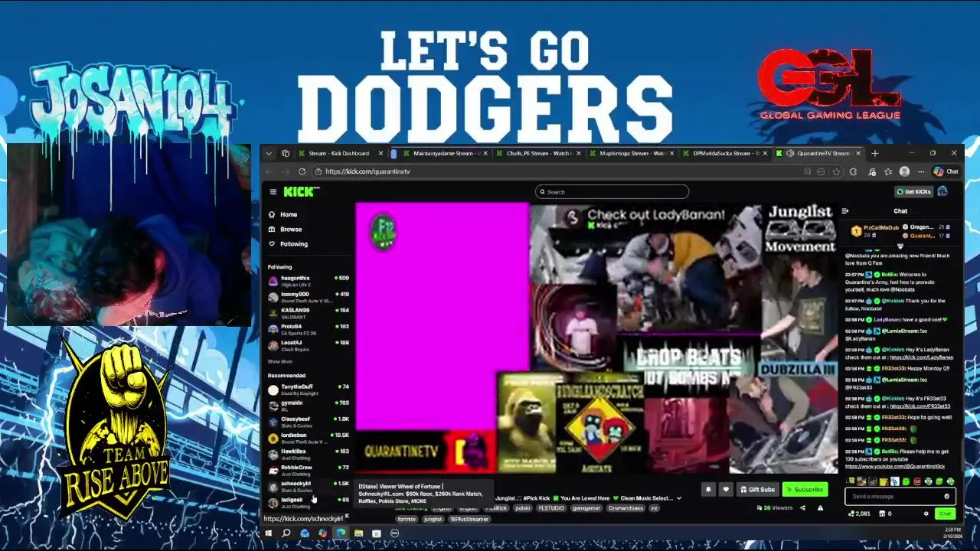This screenshot has height=551, width=980.
Task: Open browser profile icon in toolbar
Action: click(904, 171)
